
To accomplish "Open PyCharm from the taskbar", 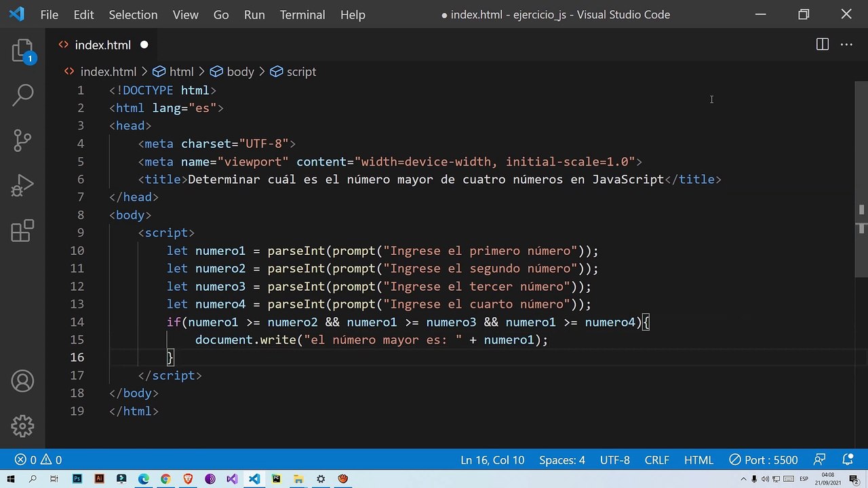I will coord(276,479).
